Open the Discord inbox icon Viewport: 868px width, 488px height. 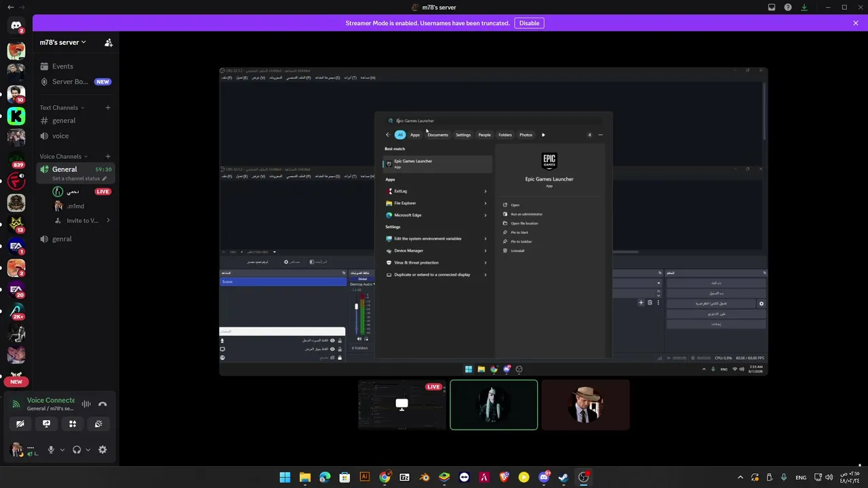click(x=772, y=7)
